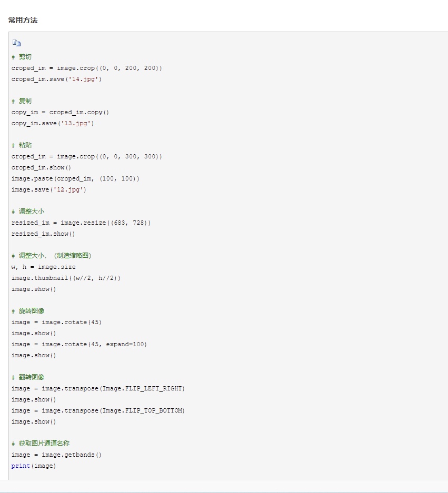The image size is (448, 493).
Task: Click the FLIP_LEFT_RIGHT transpose line
Action: (98, 388)
